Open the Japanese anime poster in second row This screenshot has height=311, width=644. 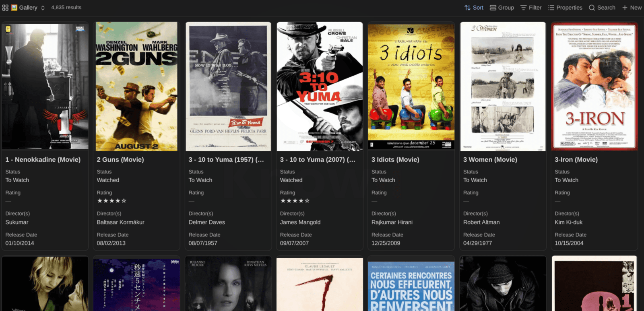(136, 284)
